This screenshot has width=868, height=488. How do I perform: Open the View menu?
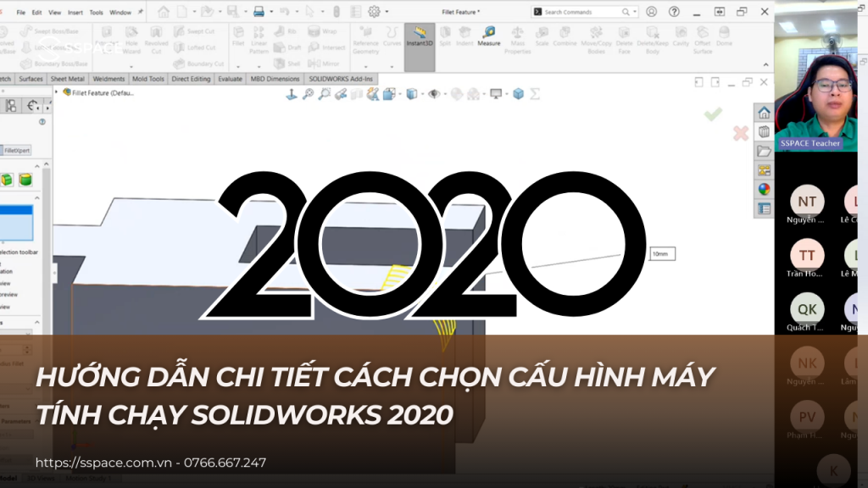pos(55,12)
